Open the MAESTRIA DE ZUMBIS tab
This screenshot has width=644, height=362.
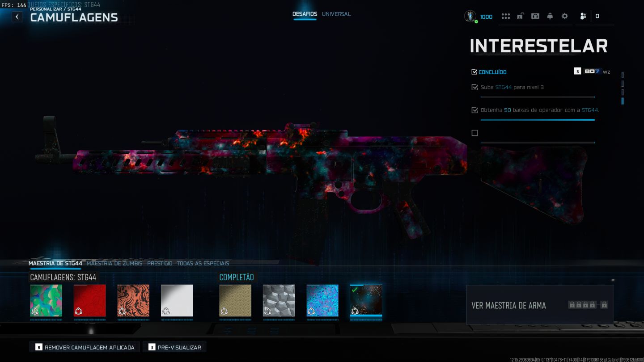[x=114, y=263]
